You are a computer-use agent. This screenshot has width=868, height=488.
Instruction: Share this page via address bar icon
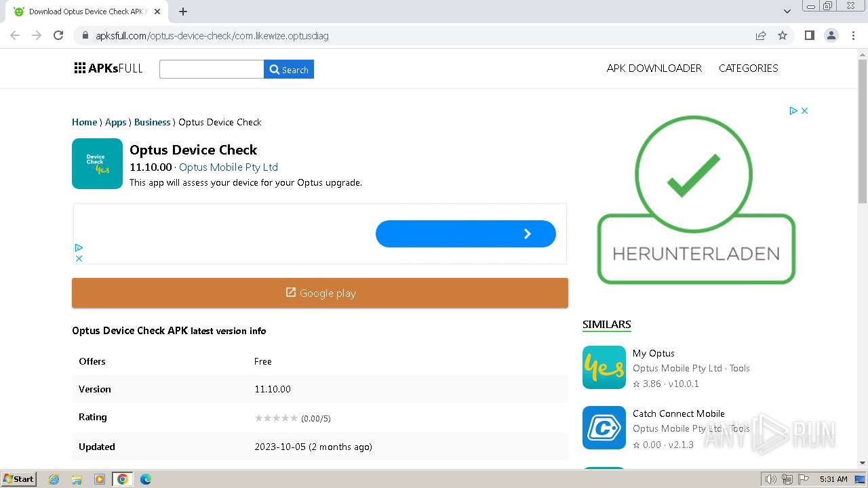761,35
